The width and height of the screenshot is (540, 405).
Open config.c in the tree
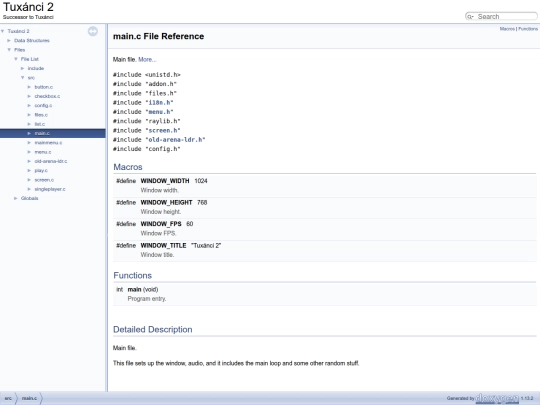[x=43, y=106]
